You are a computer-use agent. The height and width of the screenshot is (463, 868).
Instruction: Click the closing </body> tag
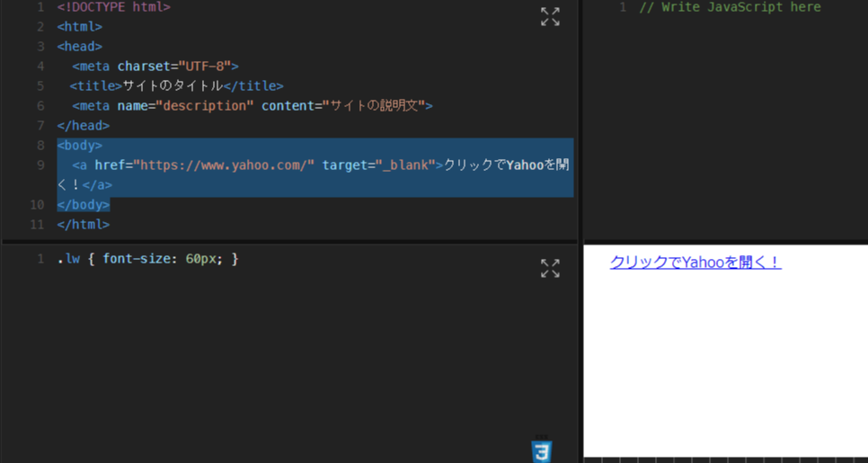(83, 205)
